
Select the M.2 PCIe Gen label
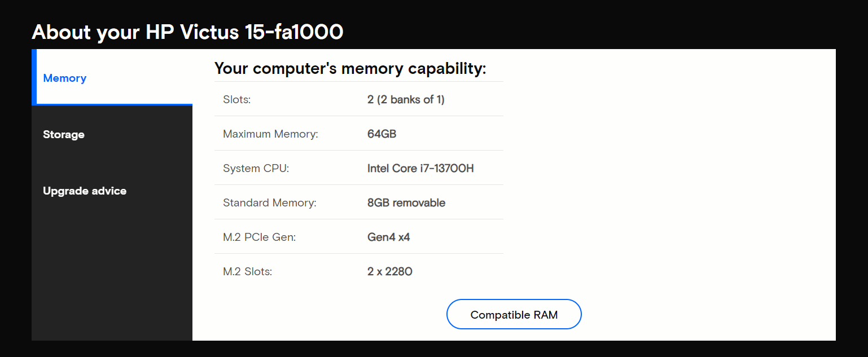259,237
